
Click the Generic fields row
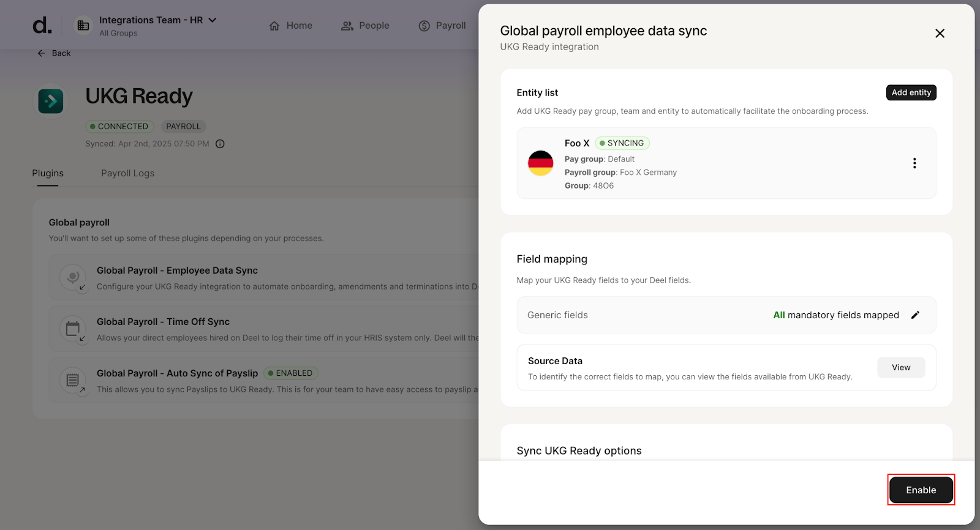(726, 315)
